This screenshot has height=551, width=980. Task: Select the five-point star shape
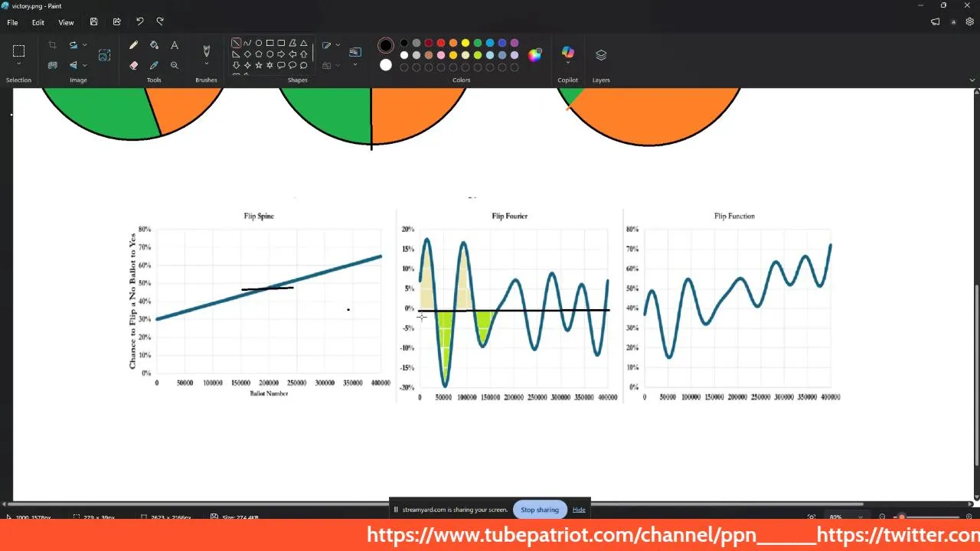[x=259, y=66]
